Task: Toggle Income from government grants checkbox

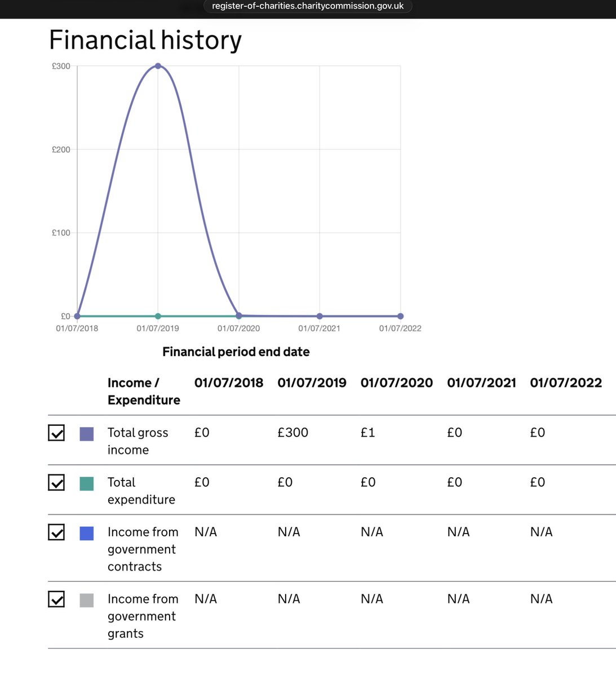Action: point(56,599)
